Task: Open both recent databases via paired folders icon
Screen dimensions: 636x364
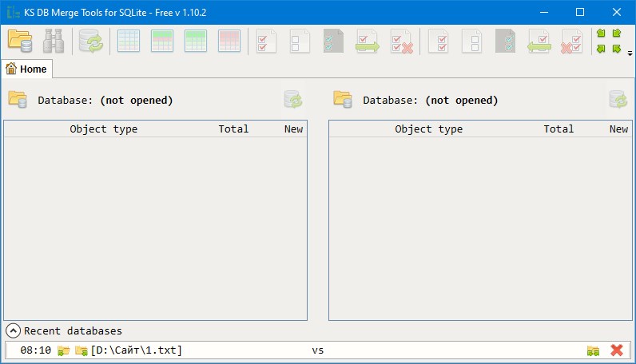Action: click(x=593, y=350)
